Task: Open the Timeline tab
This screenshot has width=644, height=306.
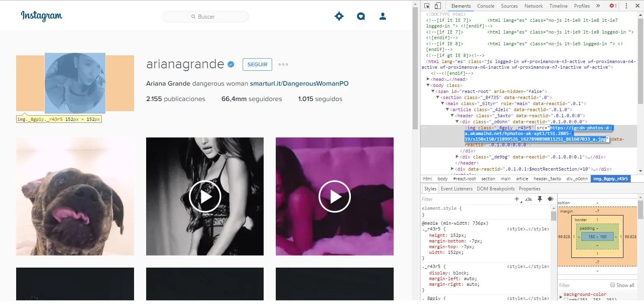Action: click(x=558, y=6)
